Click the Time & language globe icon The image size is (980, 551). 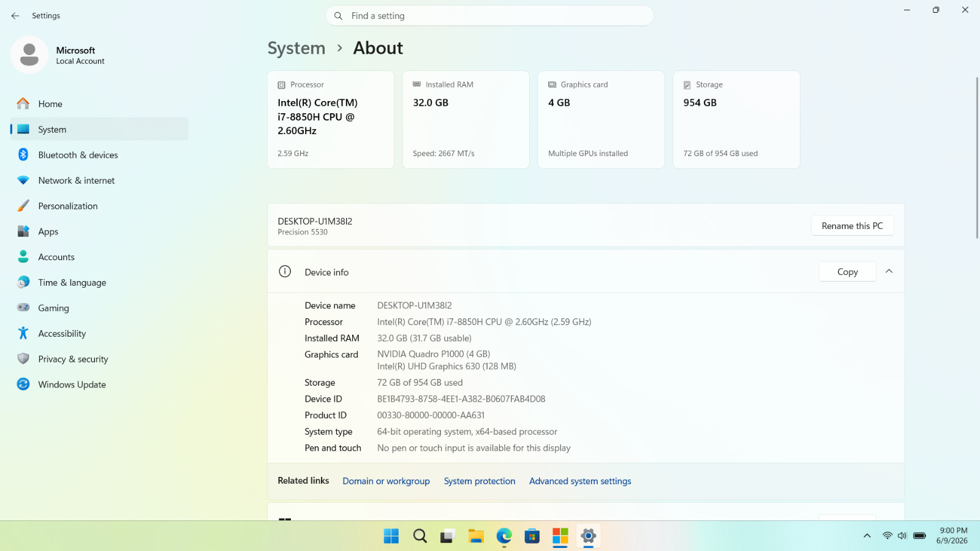(x=23, y=282)
